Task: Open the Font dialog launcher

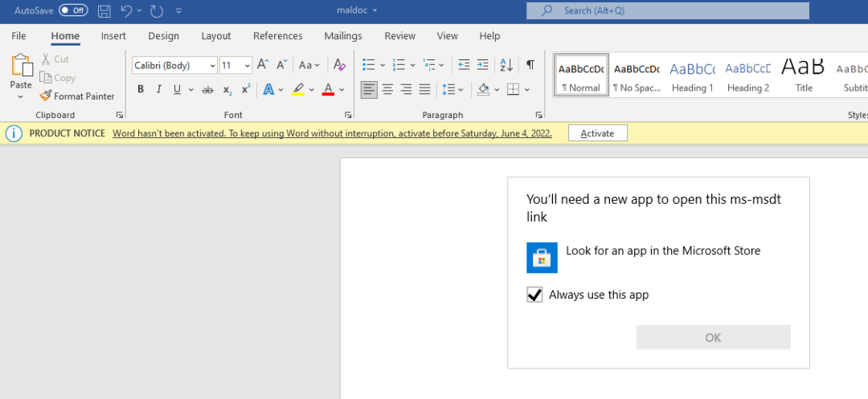Action: [348, 116]
